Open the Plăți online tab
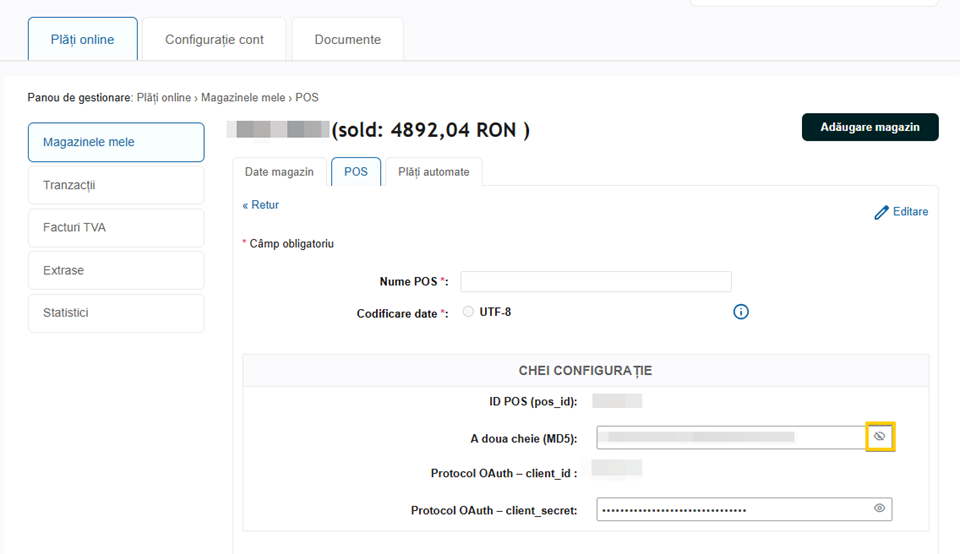The width and height of the screenshot is (960, 554). pyautogui.click(x=83, y=40)
